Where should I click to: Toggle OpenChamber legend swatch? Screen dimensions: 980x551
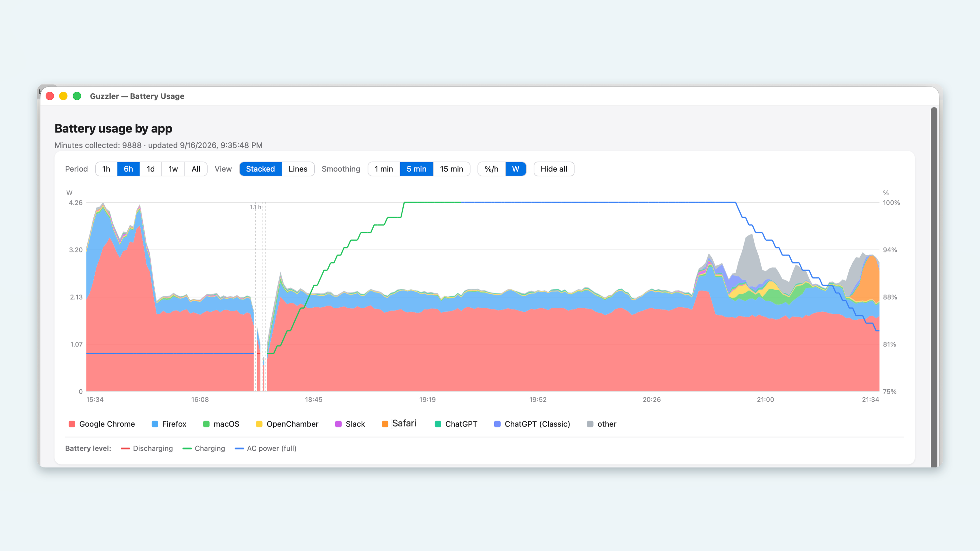coord(259,424)
